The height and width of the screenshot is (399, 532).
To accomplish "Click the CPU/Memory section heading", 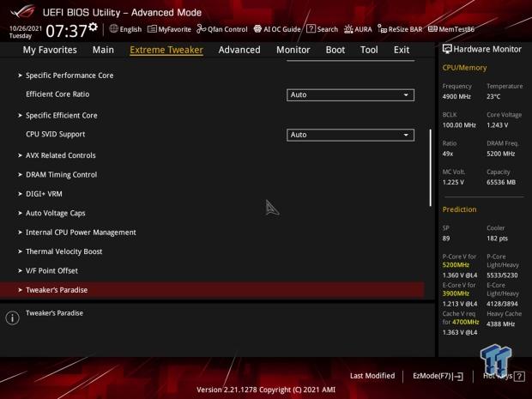I will click(x=464, y=68).
